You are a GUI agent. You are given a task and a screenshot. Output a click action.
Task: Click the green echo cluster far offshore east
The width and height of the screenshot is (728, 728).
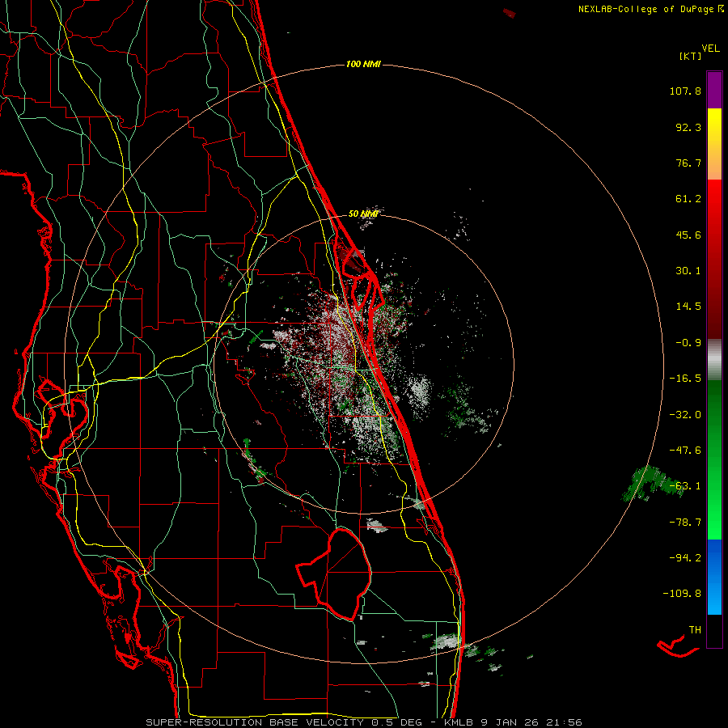coord(654,484)
